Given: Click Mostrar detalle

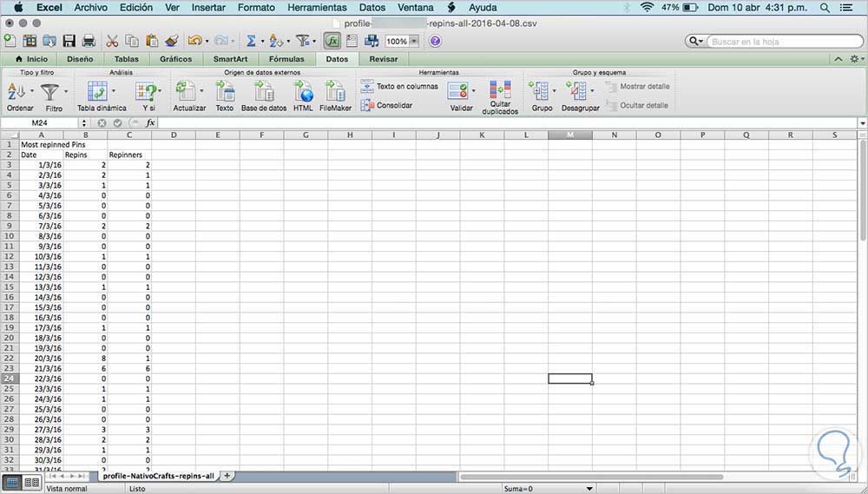Looking at the screenshot, I should pyautogui.click(x=637, y=87).
